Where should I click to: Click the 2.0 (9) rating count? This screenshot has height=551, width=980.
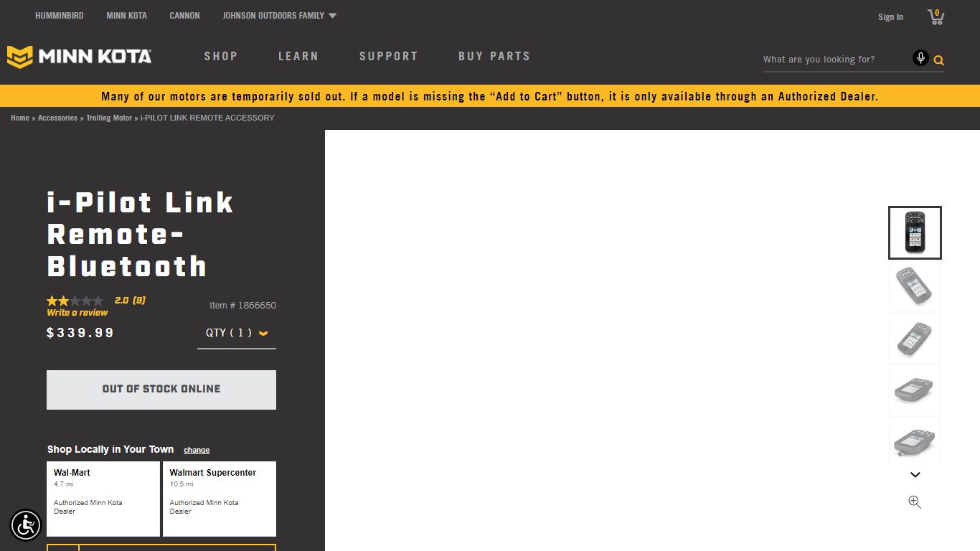(x=130, y=301)
